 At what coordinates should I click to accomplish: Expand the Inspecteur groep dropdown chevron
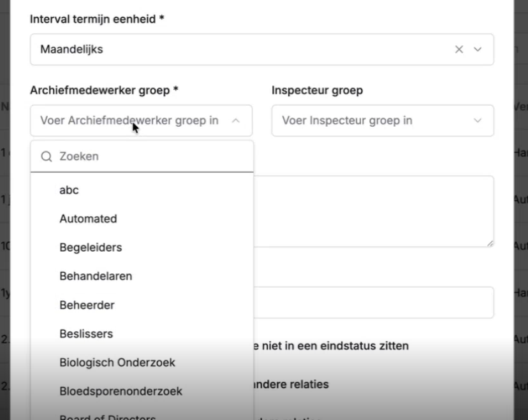[478, 120]
